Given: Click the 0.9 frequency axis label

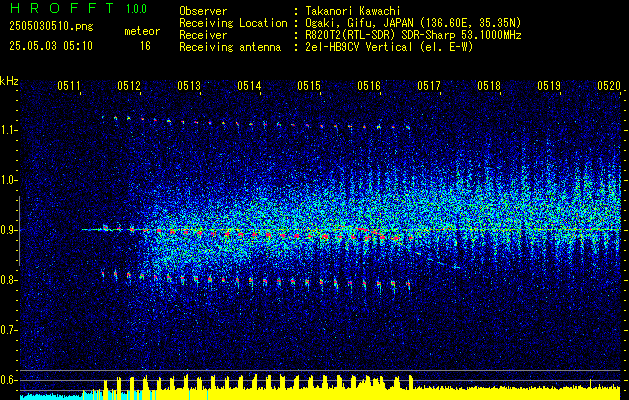Looking at the screenshot, I should [x=7, y=230].
